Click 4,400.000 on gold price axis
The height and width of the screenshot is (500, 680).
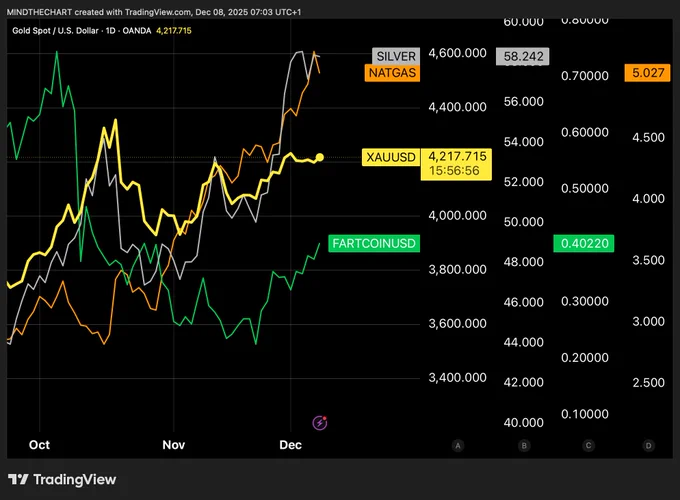click(x=458, y=107)
